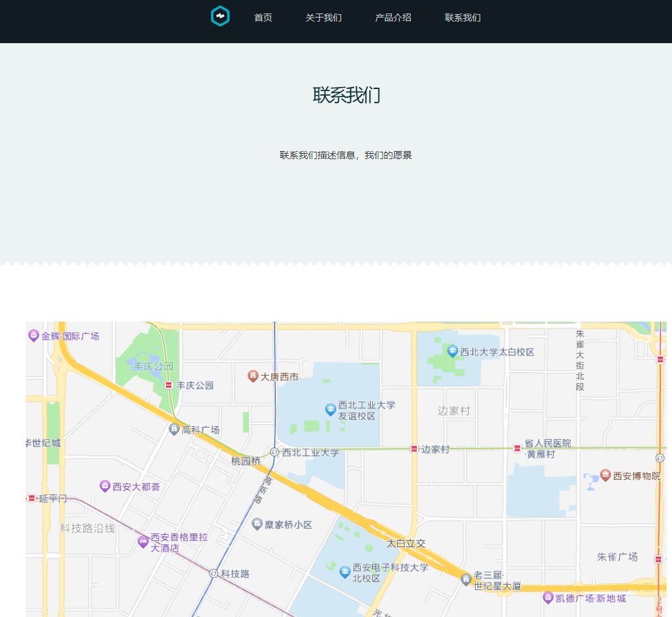Select 联系我们 in the navigation bar

tap(463, 18)
